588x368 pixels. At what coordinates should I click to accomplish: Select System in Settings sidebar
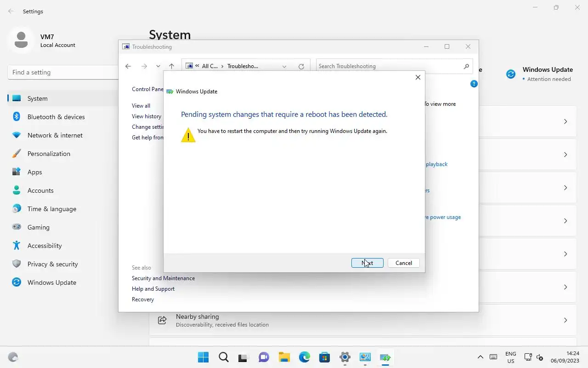[63, 98]
